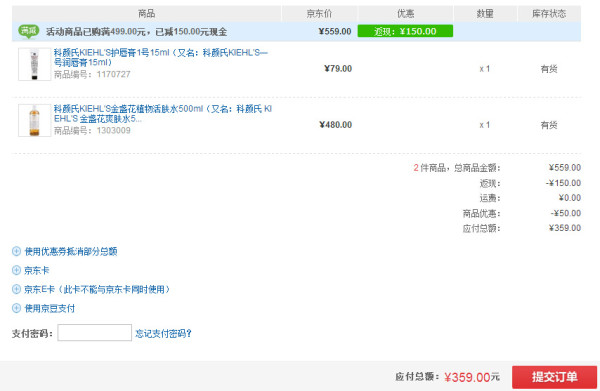Expand the 京东E卡 payment option
Screen dimensions: 600x391
coord(16,289)
